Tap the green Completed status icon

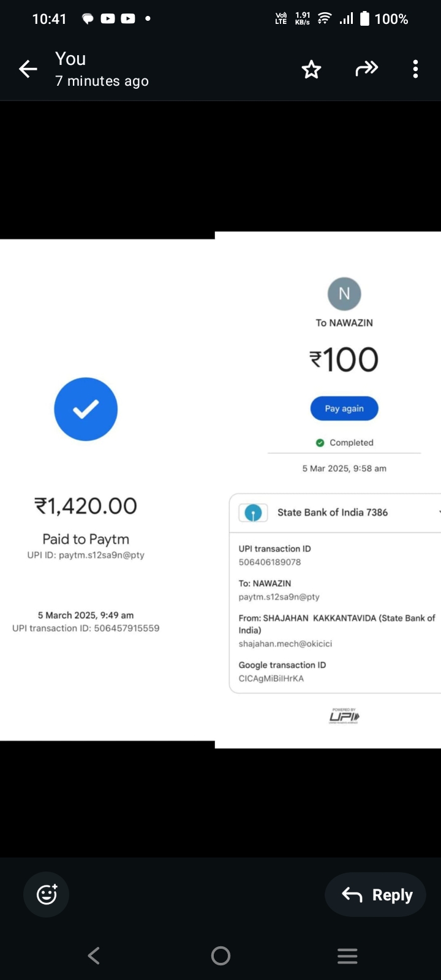coord(320,443)
